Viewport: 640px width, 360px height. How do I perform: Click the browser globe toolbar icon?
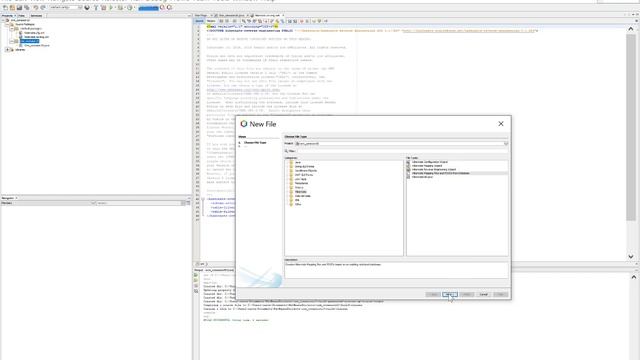87,7
